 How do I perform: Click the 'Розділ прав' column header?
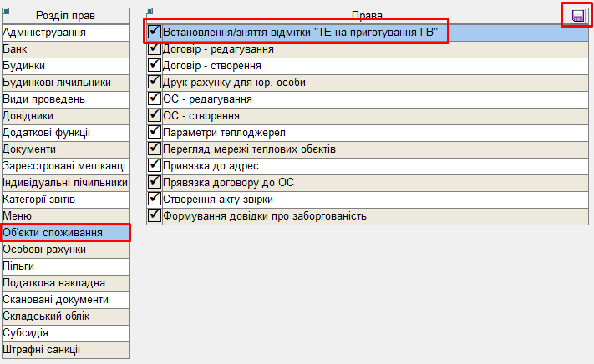[x=67, y=16]
